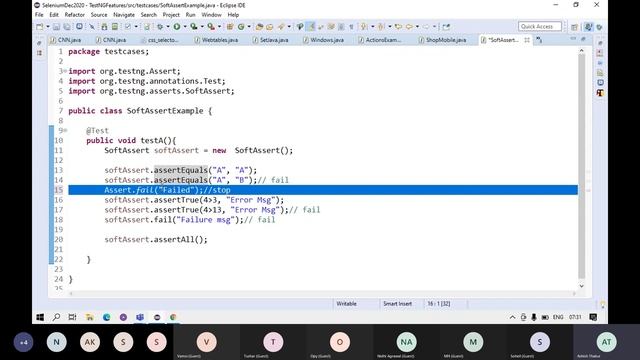The height and width of the screenshot is (360, 640).
Task: Click the editor vertical scrollbar
Action: click(582, 167)
